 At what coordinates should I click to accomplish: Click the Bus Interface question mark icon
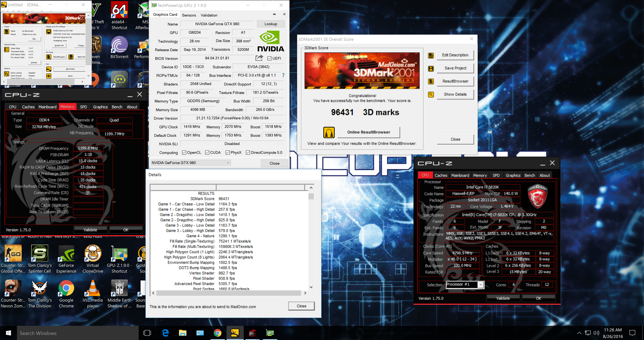click(x=283, y=75)
